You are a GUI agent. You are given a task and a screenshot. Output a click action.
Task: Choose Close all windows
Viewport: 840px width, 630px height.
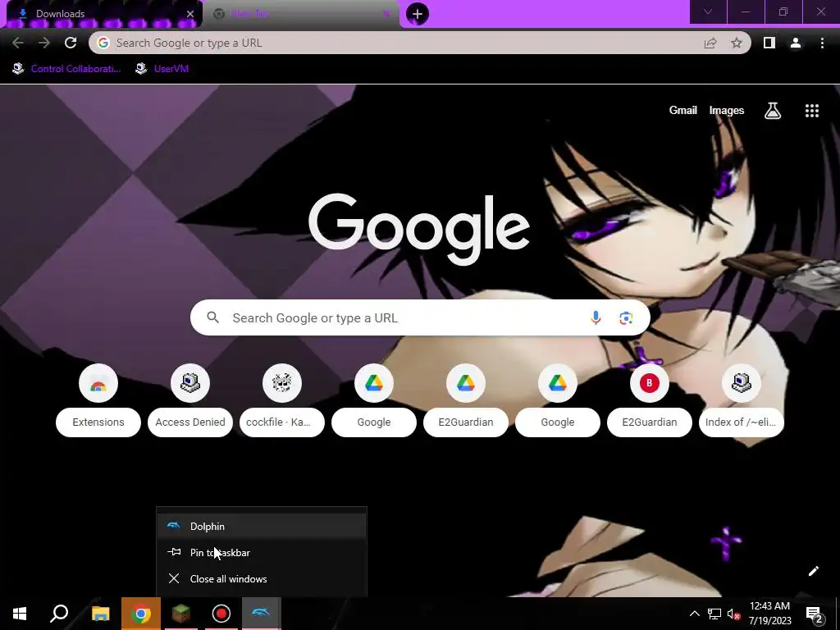(262, 578)
